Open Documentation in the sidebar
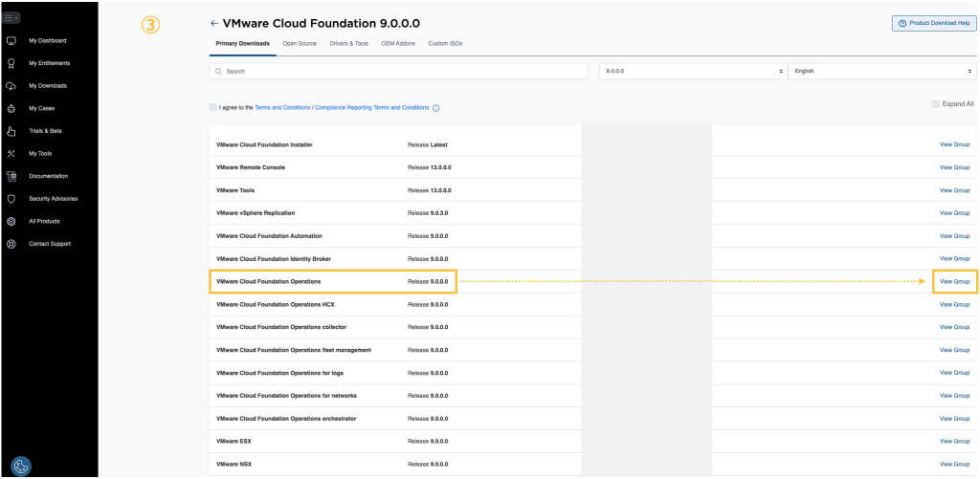 point(48,176)
